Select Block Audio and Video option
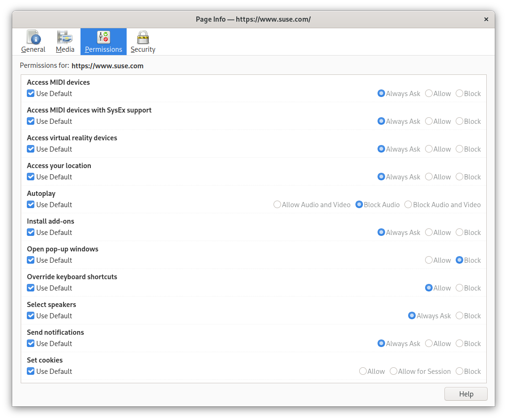This screenshot has width=507, height=420. tap(408, 205)
